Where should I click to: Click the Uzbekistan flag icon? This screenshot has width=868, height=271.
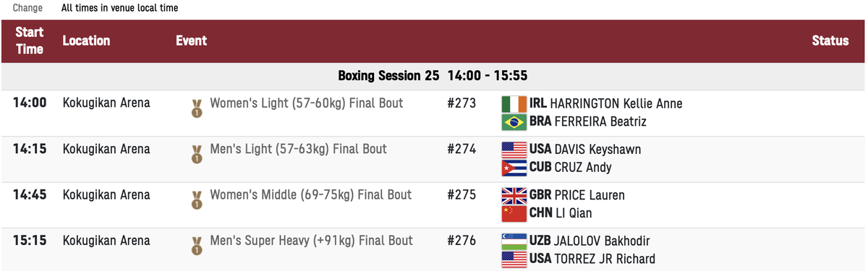click(514, 241)
